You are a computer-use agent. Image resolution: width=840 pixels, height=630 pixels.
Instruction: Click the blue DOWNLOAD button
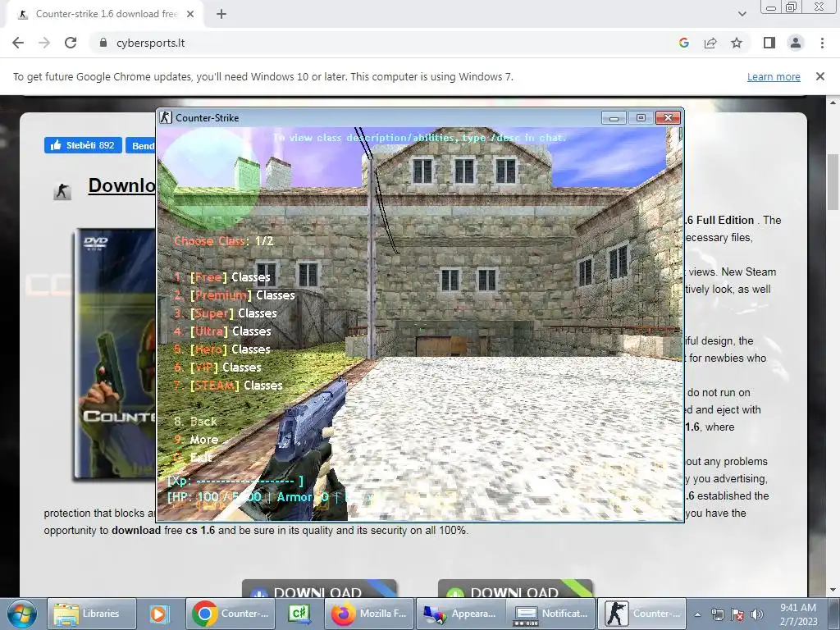(319, 588)
